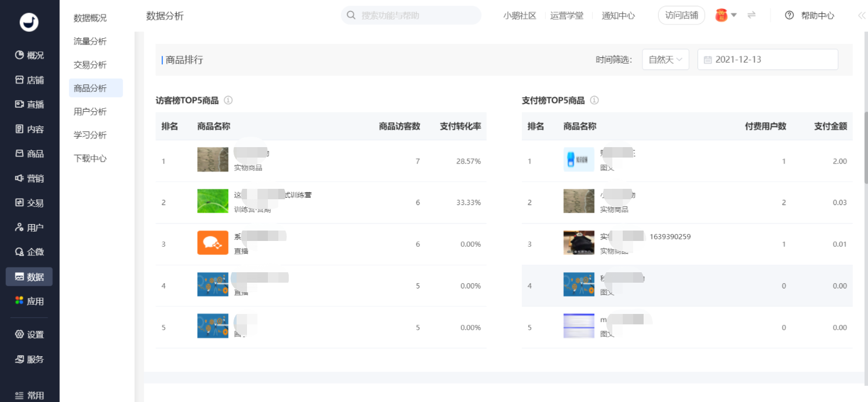This screenshot has height=402, width=868.
Task: Click thumbnail of product with 1639390259
Action: 579,243
